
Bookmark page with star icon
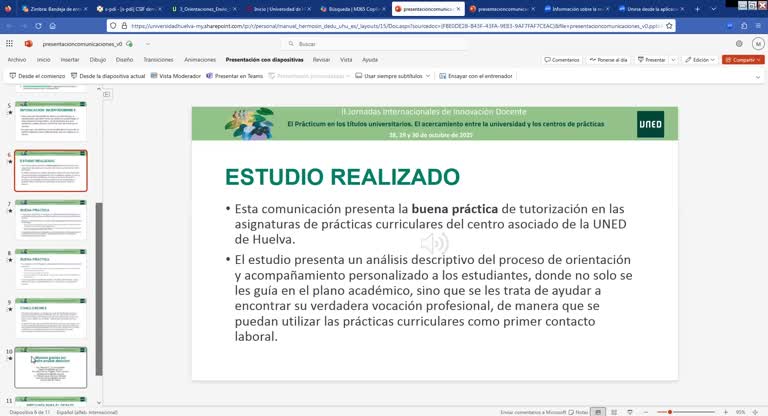point(669,25)
